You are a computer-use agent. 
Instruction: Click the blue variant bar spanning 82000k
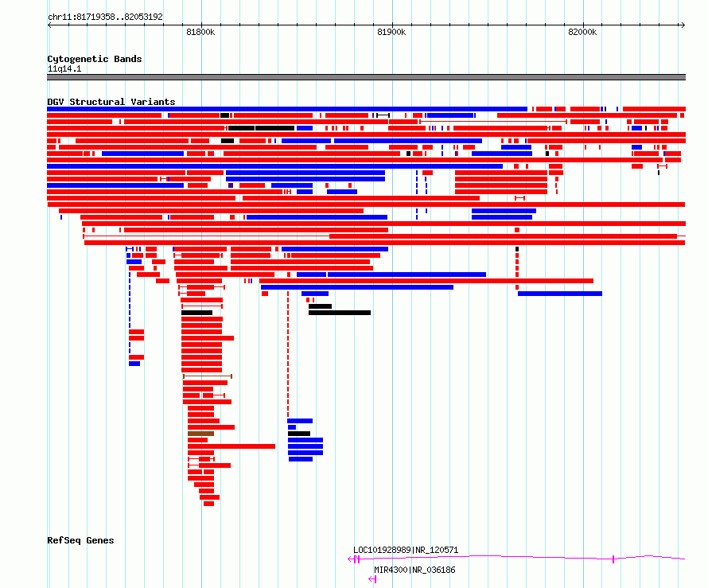pyautogui.click(x=560, y=294)
